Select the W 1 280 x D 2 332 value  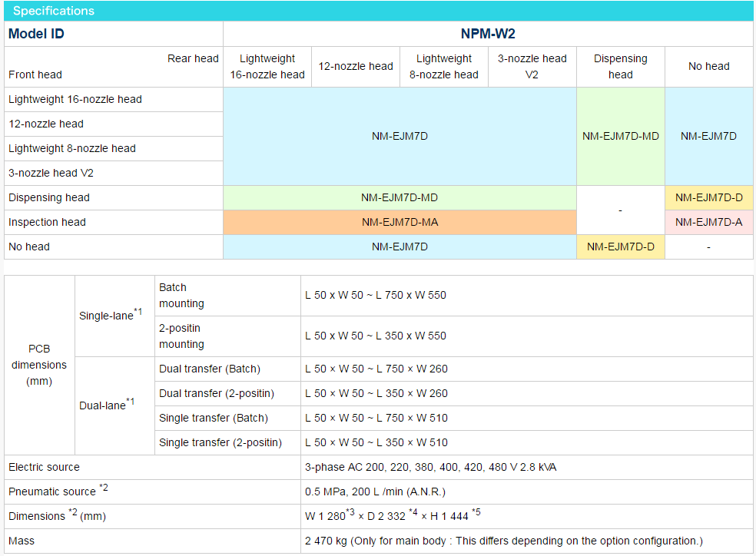[x=393, y=515]
